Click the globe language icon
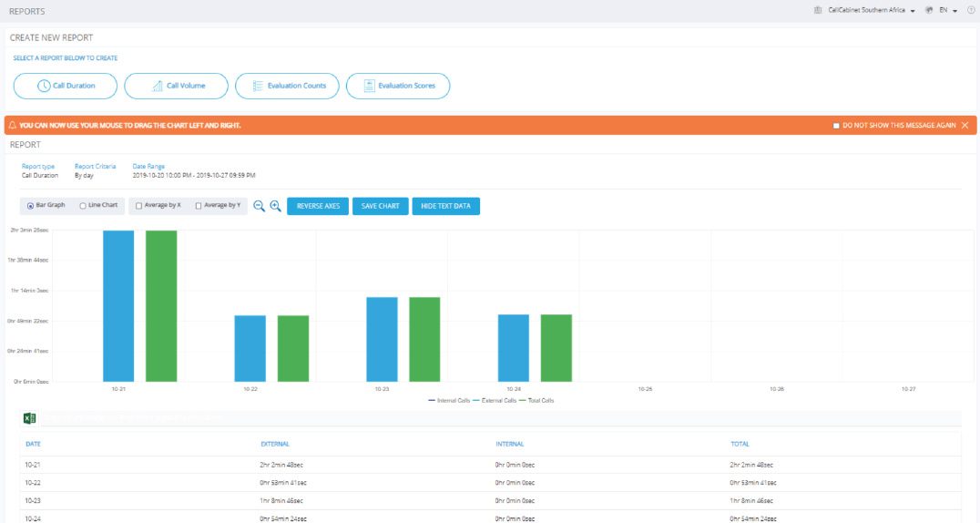Image resolution: width=980 pixels, height=523 pixels. pyautogui.click(x=929, y=11)
